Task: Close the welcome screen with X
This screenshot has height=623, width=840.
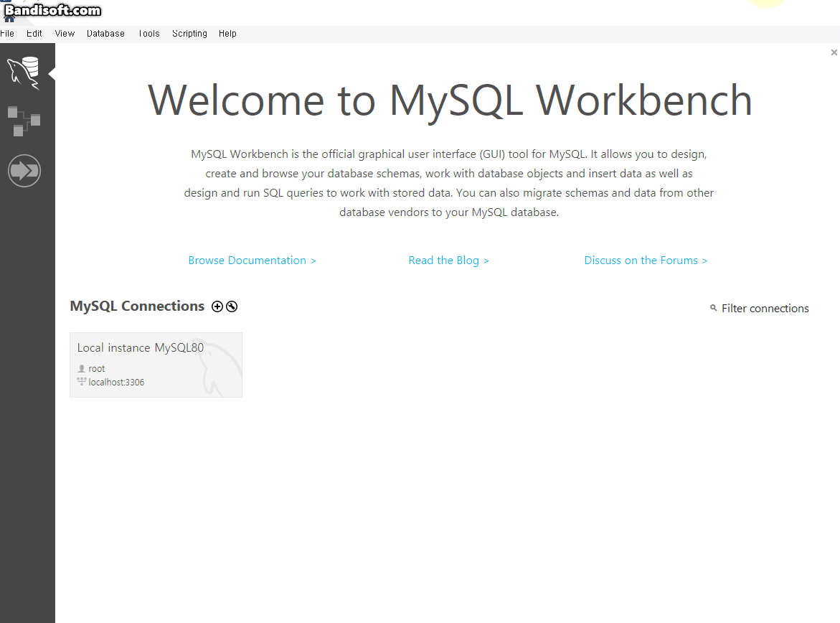Action: pos(834,52)
